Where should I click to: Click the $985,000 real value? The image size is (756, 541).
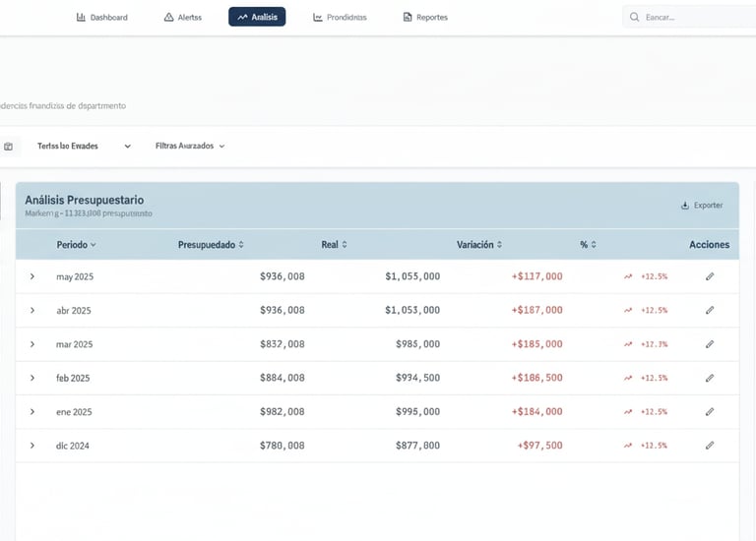(417, 344)
